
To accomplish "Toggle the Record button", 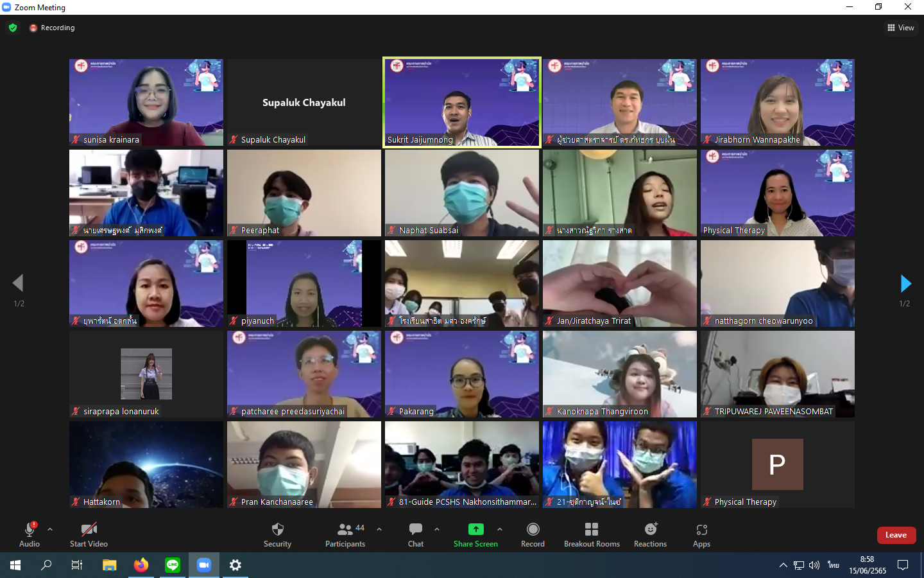I will point(533,534).
